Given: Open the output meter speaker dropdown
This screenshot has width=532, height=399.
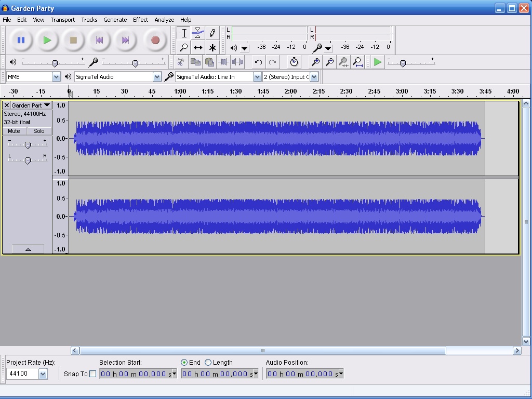Looking at the screenshot, I should pyautogui.click(x=244, y=48).
